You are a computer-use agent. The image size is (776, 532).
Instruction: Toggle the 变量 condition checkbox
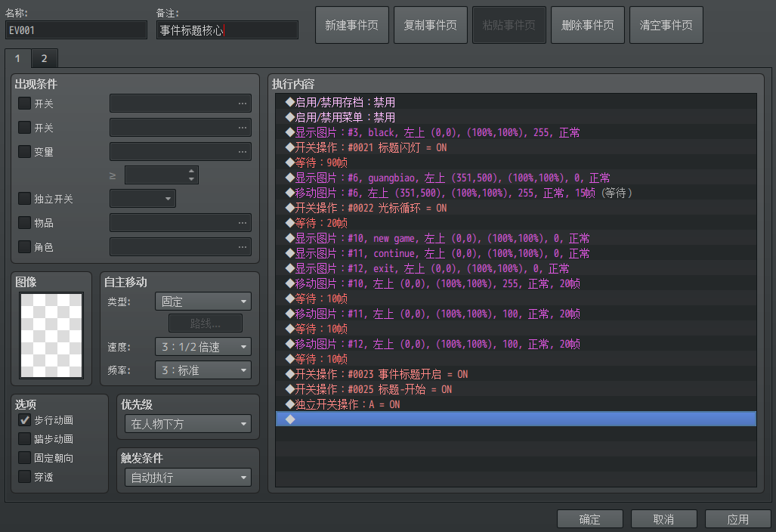pyautogui.click(x=24, y=151)
